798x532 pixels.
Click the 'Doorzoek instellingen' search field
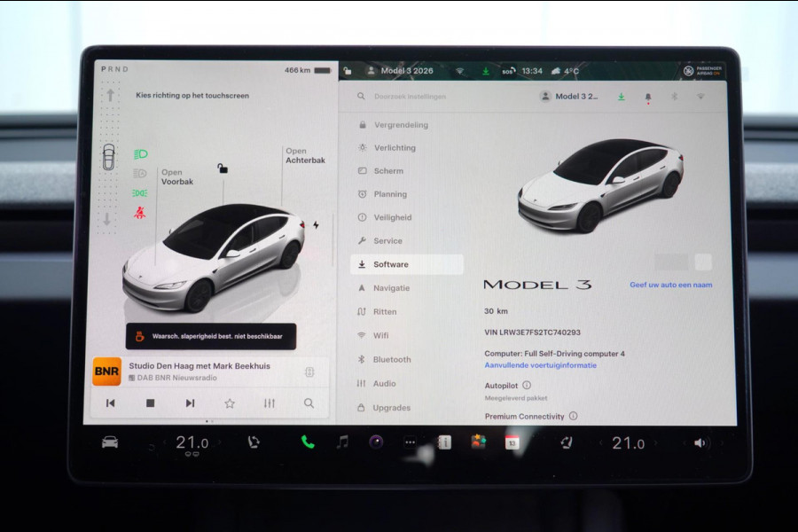click(x=411, y=97)
